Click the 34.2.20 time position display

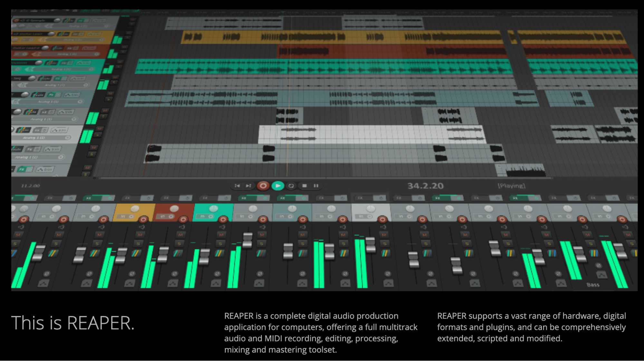(x=425, y=186)
